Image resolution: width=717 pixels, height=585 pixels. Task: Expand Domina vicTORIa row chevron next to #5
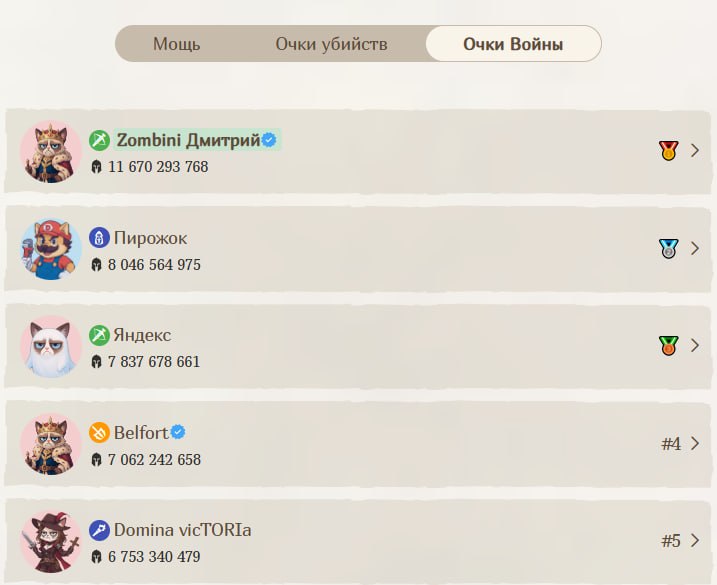click(695, 541)
